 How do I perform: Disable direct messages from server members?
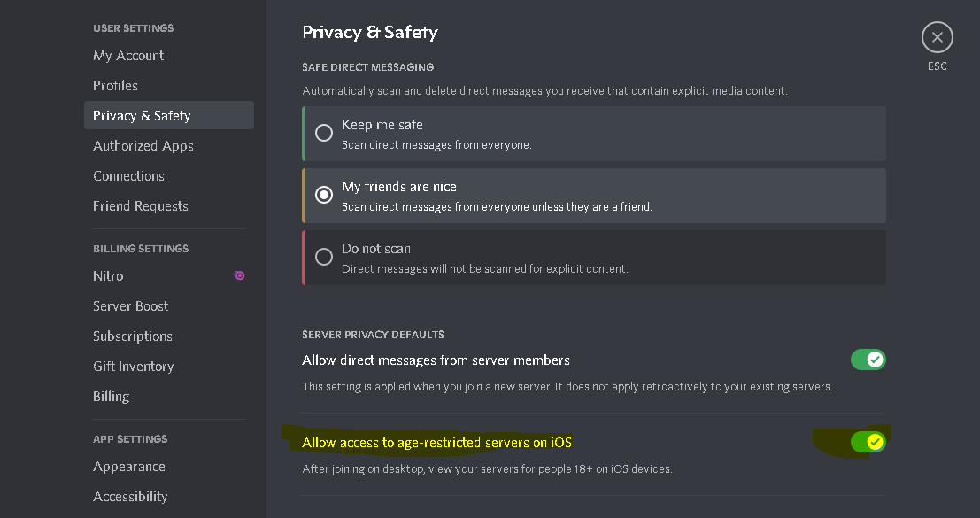[868, 360]
